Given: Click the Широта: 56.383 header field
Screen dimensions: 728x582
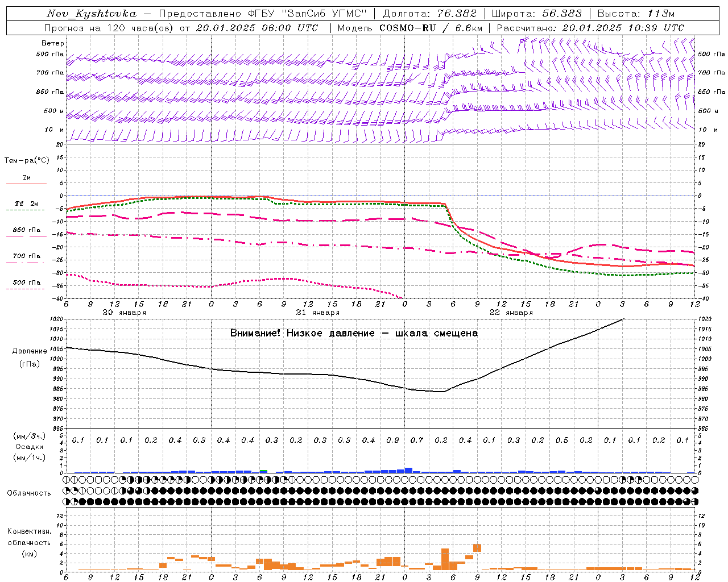Looking at the screenshot, I should click(536, 14).
